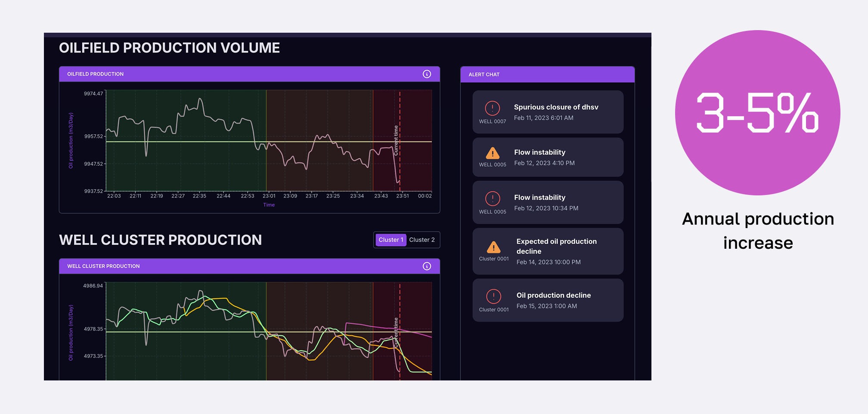The width and height of the screenshot is (868, 414).
Task: Switch to Cluster 2
Action: pyautogui.click(x=422, y=240)
